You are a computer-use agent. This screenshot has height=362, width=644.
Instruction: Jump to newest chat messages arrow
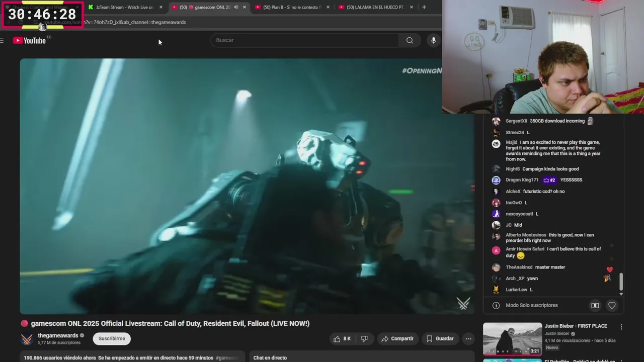tap(621, 294)
